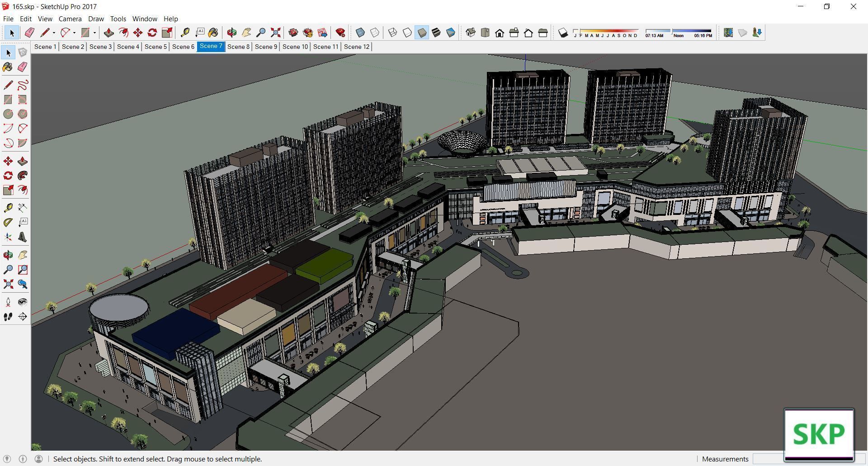
Task: Pick the Protractor tool
Action: pos(8,222)
